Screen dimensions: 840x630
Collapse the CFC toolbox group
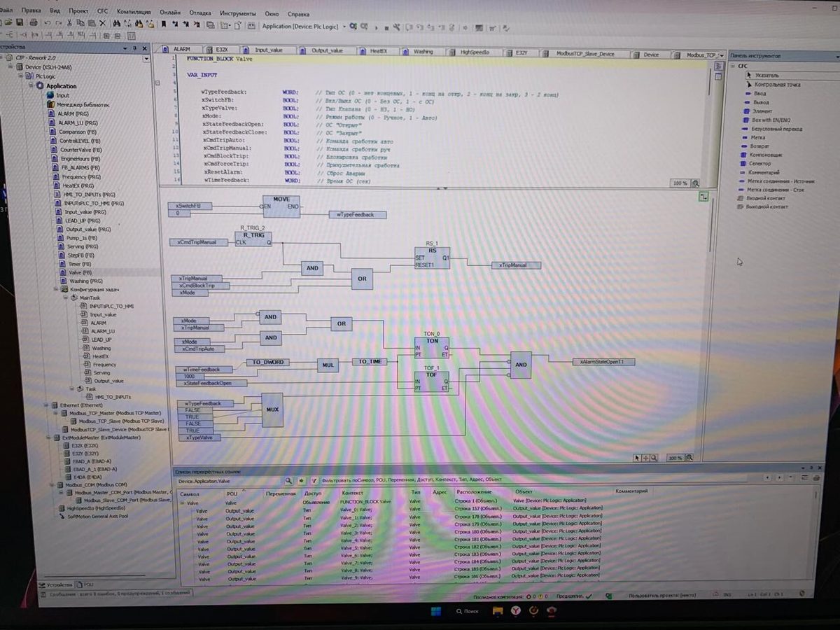pyautogui.click(x=734, y=66)
